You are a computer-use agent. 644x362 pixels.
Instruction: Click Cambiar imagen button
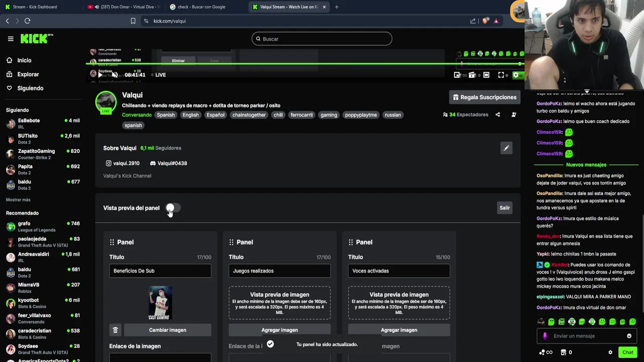(168, 330)
